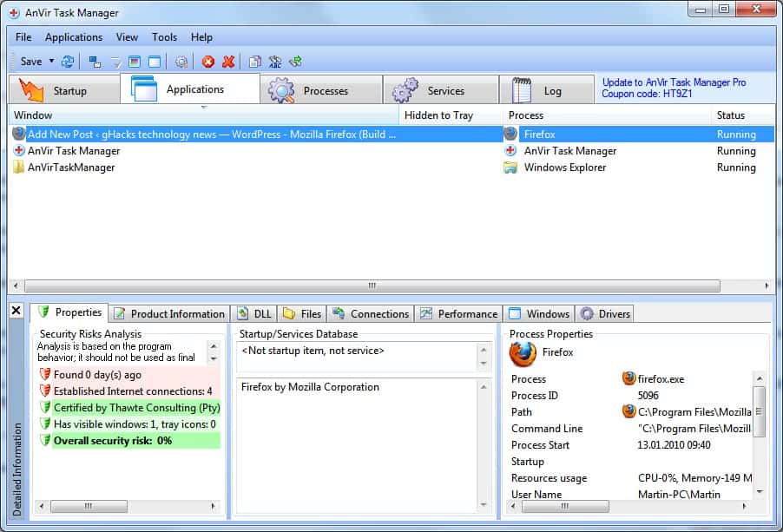This screenshot has width=783, height=532.
Task: Open the Help menu
Action: pyautogui.click(x=201, y=37)
